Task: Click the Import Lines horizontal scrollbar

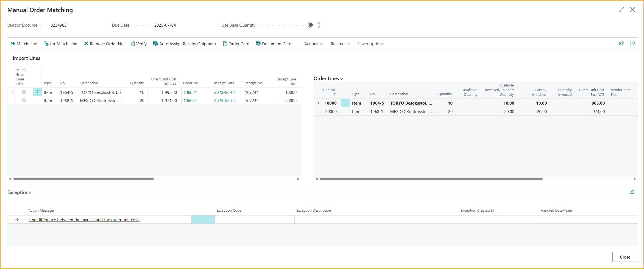Action: pos(83,179)
